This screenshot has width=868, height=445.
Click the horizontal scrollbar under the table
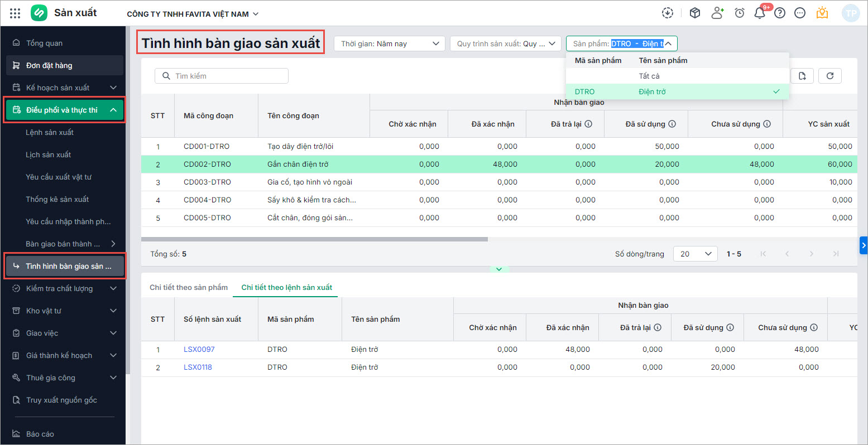[314, 239]
